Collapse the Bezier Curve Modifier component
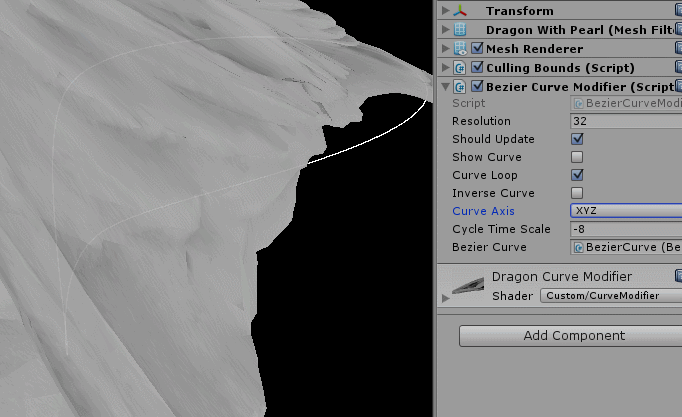 (x=445, y=87)
